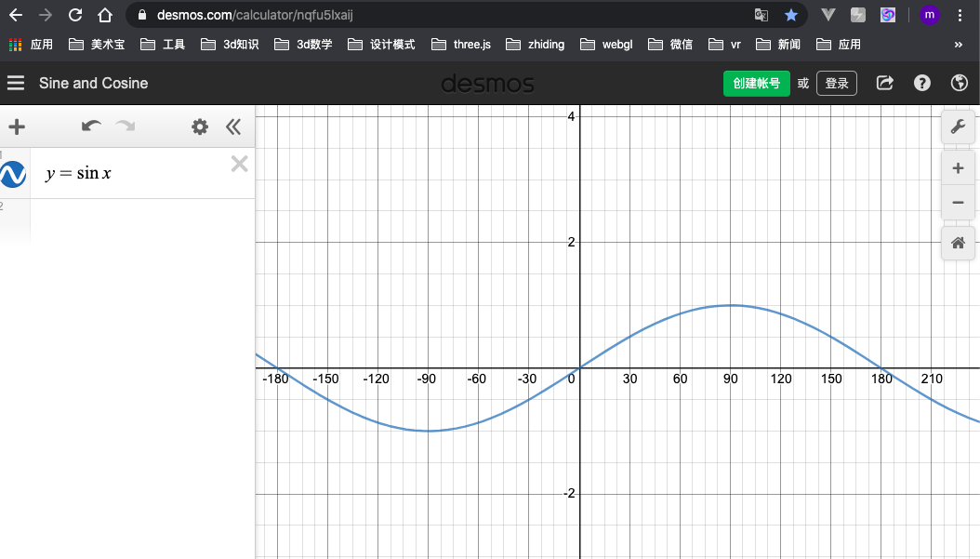Click the browser forward arrow

coord(45,15)
